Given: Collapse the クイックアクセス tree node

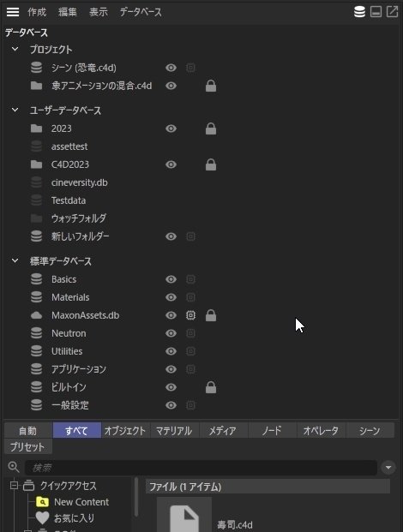Looking at the screenshot, I should [x=14, y=486].
